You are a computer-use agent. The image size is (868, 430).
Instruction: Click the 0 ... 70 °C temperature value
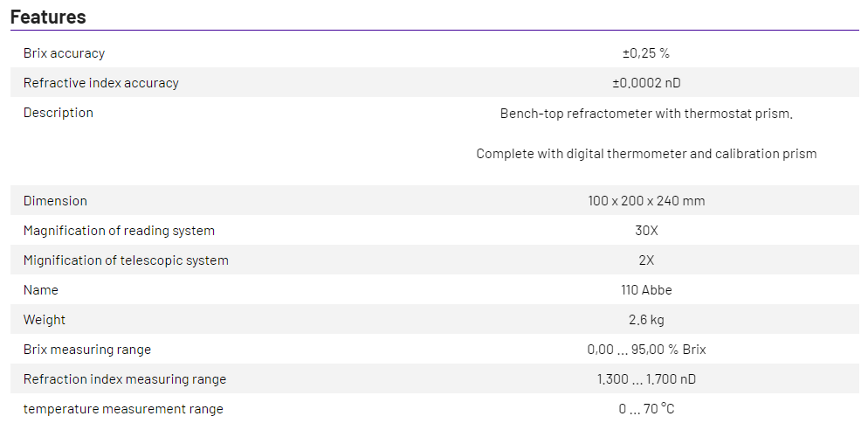coord(646,409)
